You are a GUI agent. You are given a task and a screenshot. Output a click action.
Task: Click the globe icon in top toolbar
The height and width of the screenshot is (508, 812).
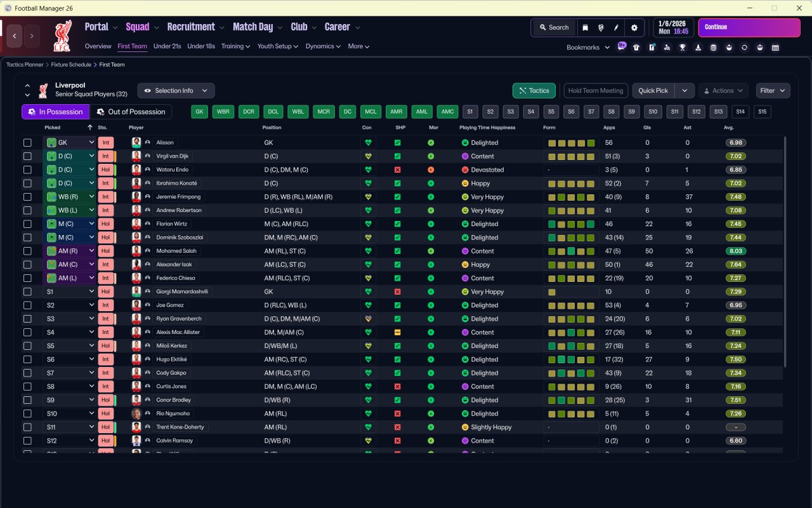(x=601, y=28)
